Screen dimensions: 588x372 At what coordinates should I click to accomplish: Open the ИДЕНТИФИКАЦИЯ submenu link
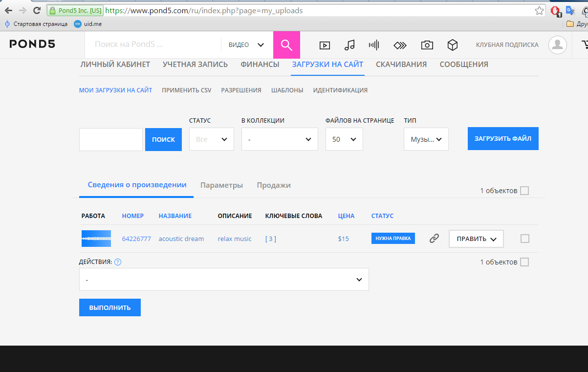tap(340, 90)
